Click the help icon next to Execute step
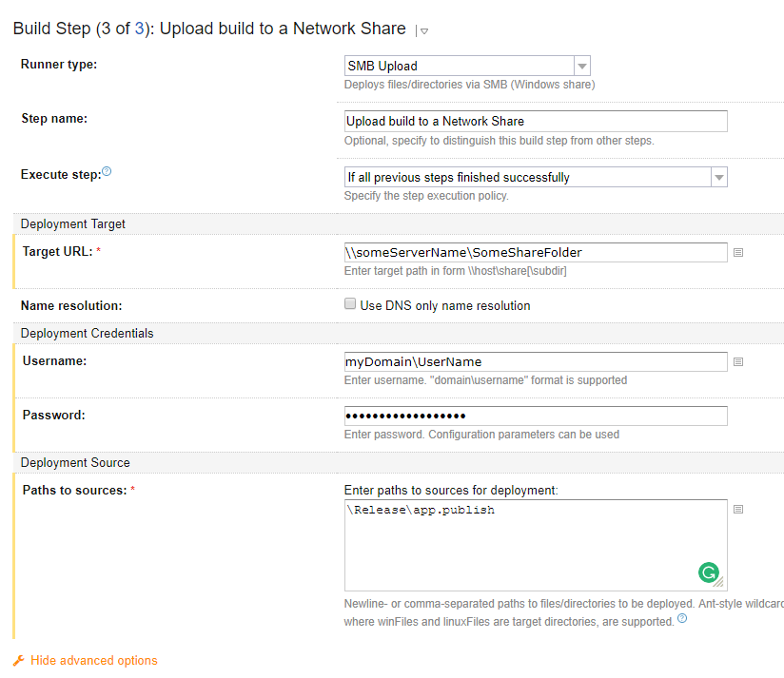Viewport: 784px width, 678px height. (107, 172)
